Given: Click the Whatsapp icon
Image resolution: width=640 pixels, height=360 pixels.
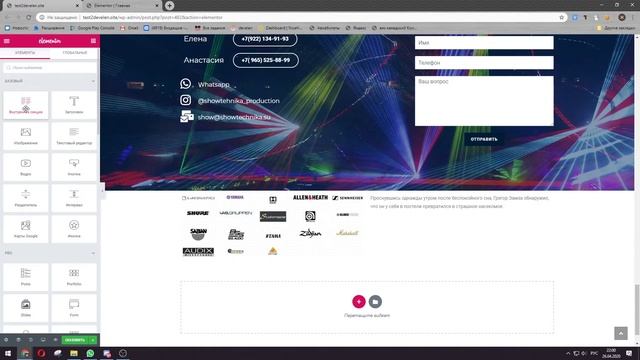Looking at the screenshot, I should 186,84.
